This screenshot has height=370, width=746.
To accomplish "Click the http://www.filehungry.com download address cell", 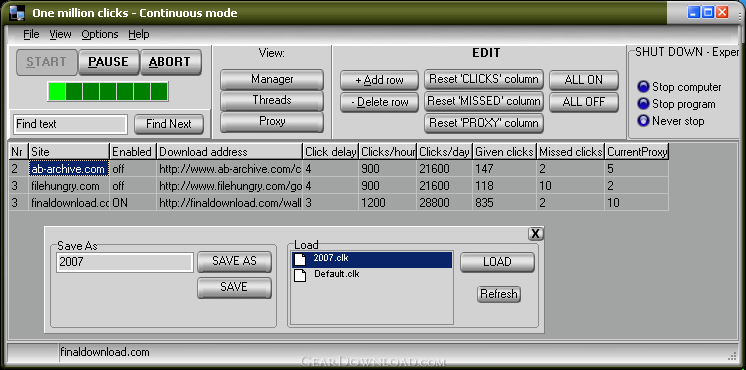I will point(229,185).
